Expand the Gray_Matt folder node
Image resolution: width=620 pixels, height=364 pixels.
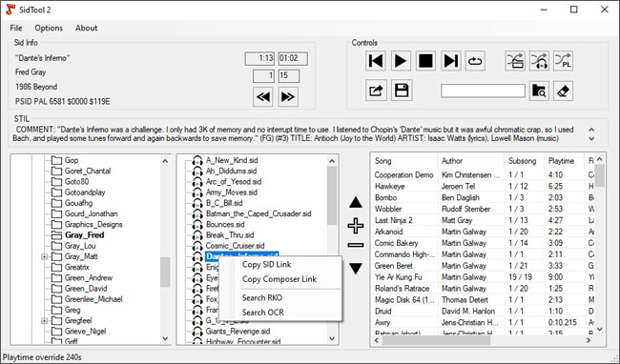point(44,256)
